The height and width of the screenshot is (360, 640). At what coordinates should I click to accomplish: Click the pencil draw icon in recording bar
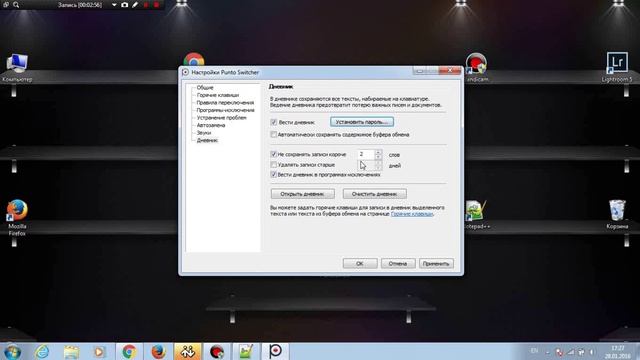coord(135,5)
